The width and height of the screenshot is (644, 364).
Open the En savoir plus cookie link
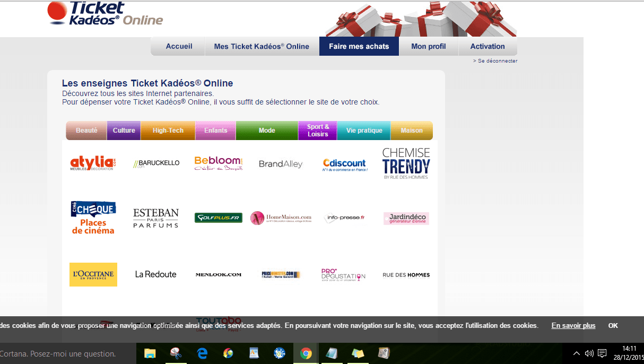573,326
